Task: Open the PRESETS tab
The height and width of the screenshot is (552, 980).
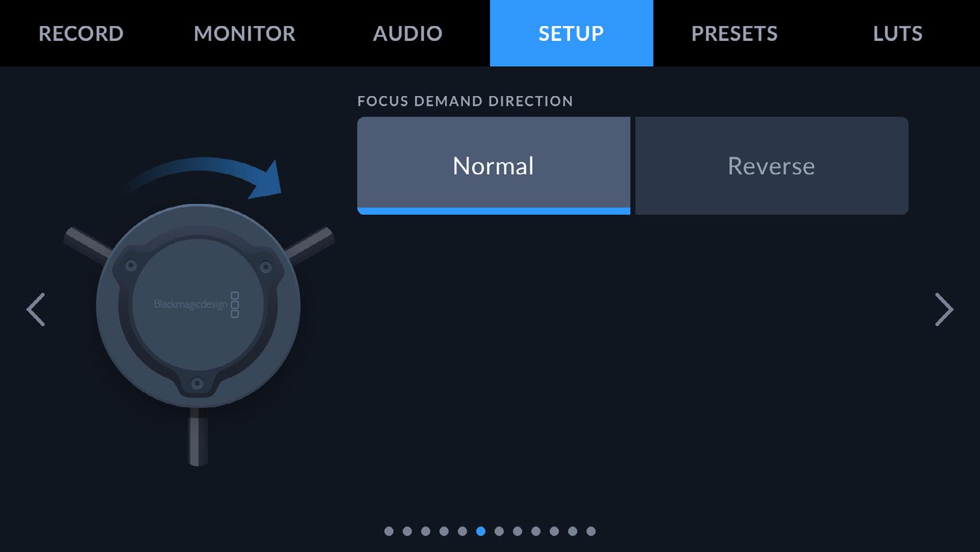Action: (x=735, y=33)
